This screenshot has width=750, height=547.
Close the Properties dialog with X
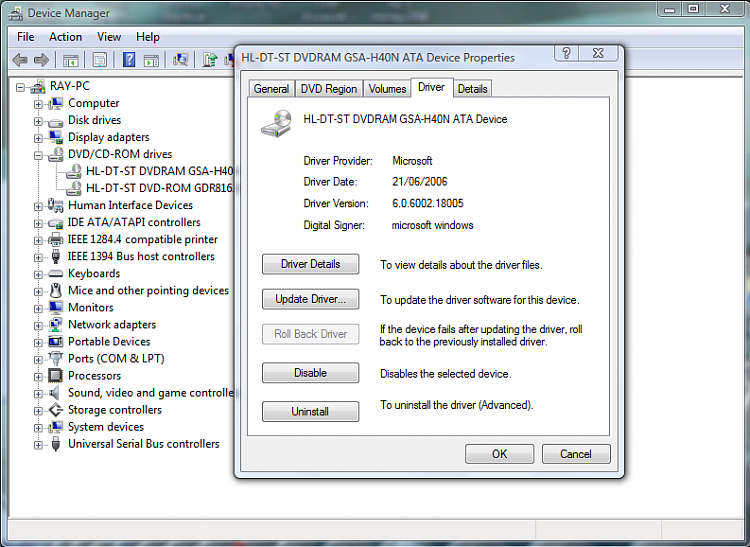(x=598, y=53)
